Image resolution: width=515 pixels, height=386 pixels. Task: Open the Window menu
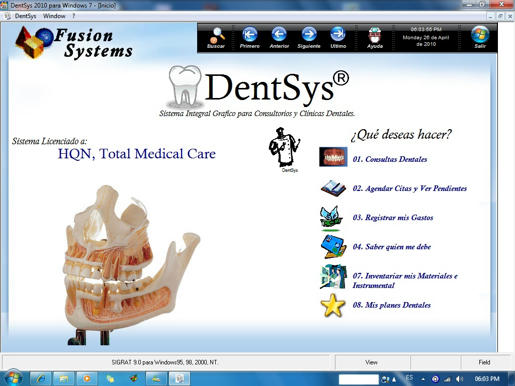tap(54, 16)
